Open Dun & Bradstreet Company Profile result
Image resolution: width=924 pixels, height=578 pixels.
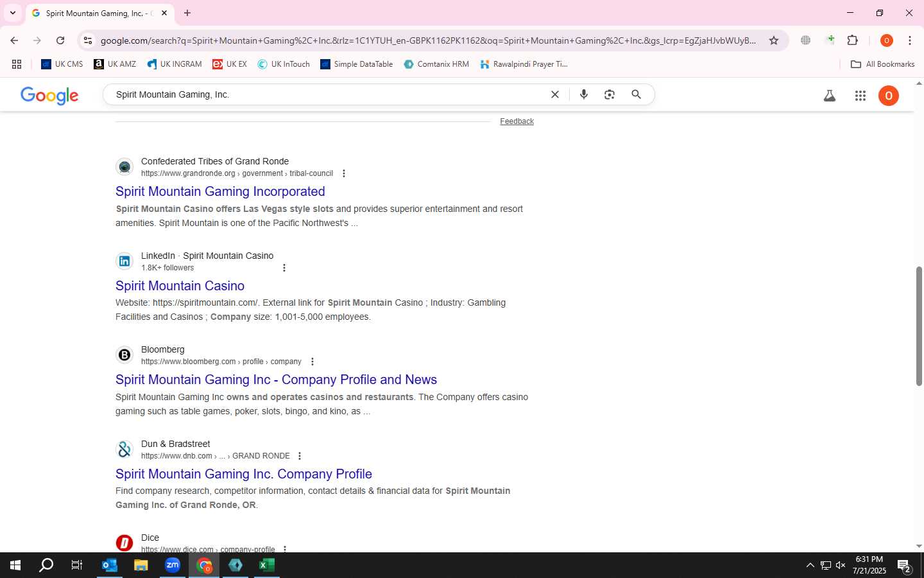click(244, 474)
